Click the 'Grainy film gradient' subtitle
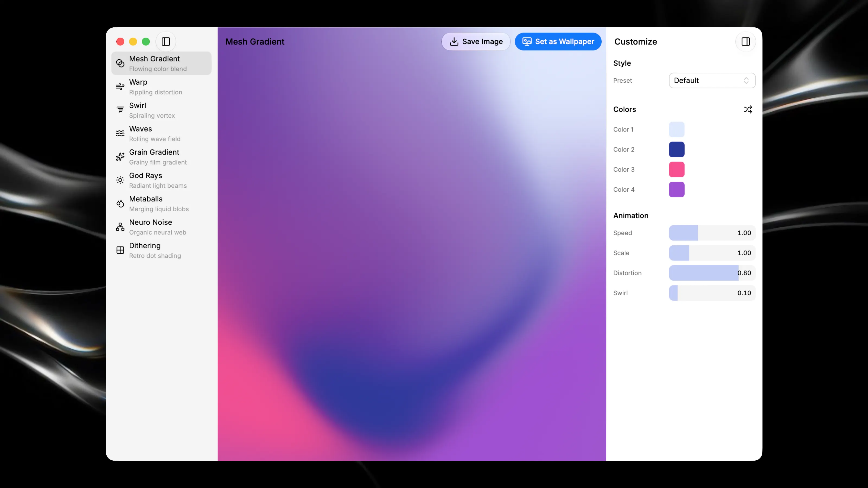Image resolution: width=868 pixels, height=488 pixels. tap(158, 162)
